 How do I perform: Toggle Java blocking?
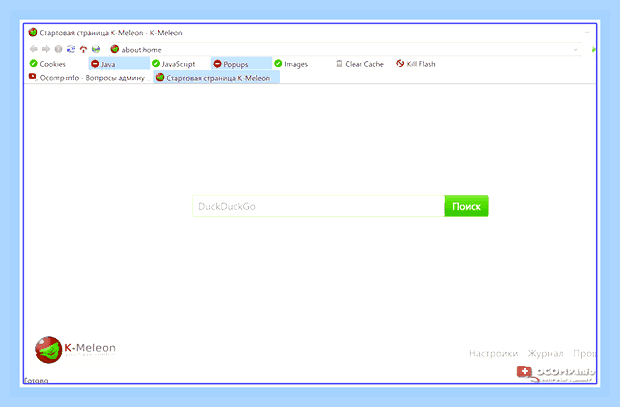[119, 64]
